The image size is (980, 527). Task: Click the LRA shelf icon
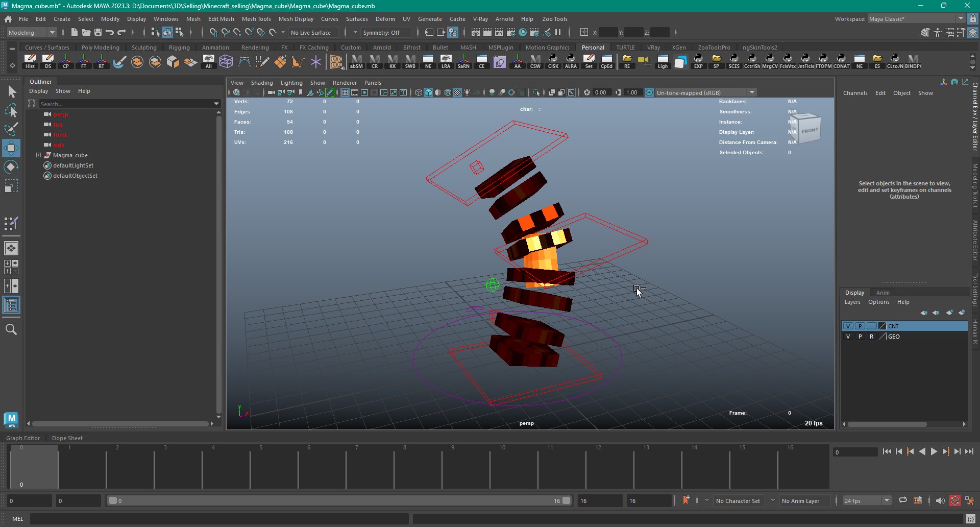coord(446,61)
